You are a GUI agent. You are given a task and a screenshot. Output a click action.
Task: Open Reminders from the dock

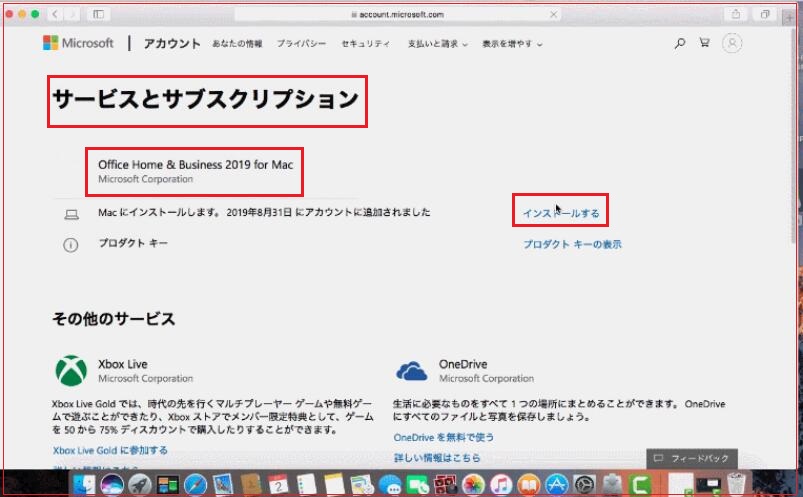(x=306, y=484)
